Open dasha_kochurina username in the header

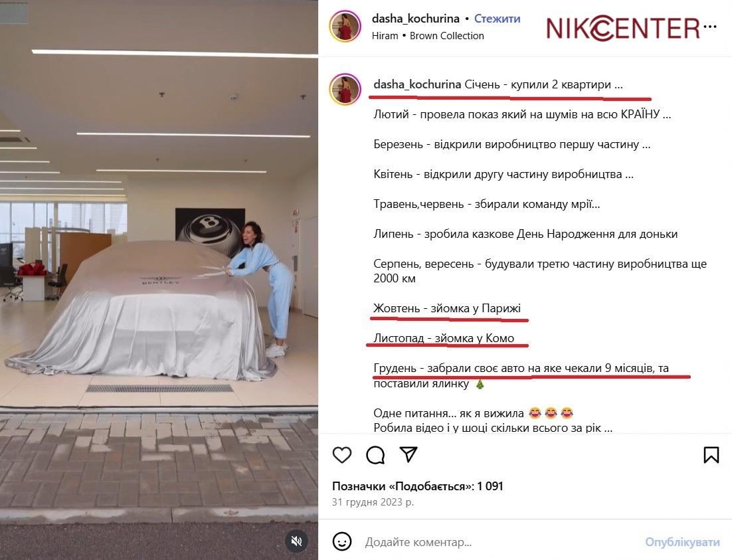415,19
